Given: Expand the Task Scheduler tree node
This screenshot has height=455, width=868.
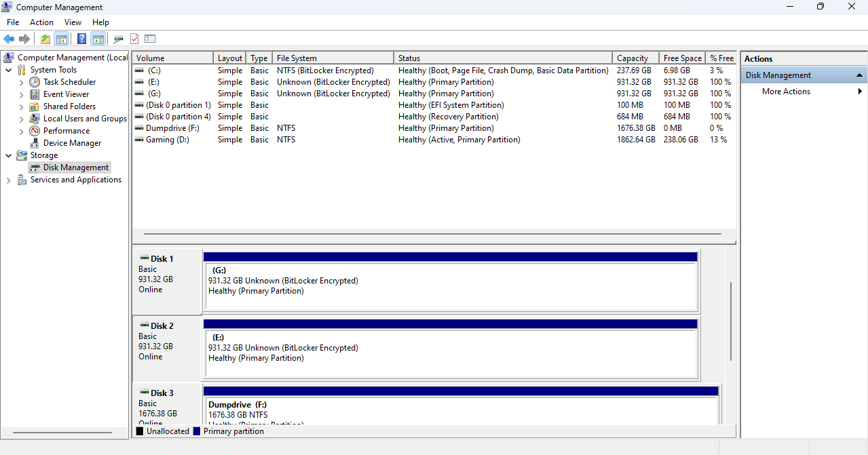Looking at the screenshot, I should click(x=22, y=82).
